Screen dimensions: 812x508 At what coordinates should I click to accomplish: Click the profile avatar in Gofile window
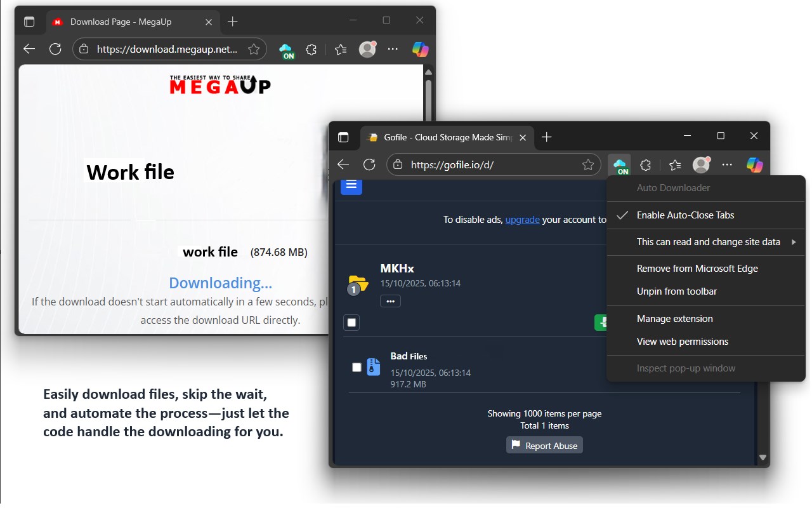(701, 164)
